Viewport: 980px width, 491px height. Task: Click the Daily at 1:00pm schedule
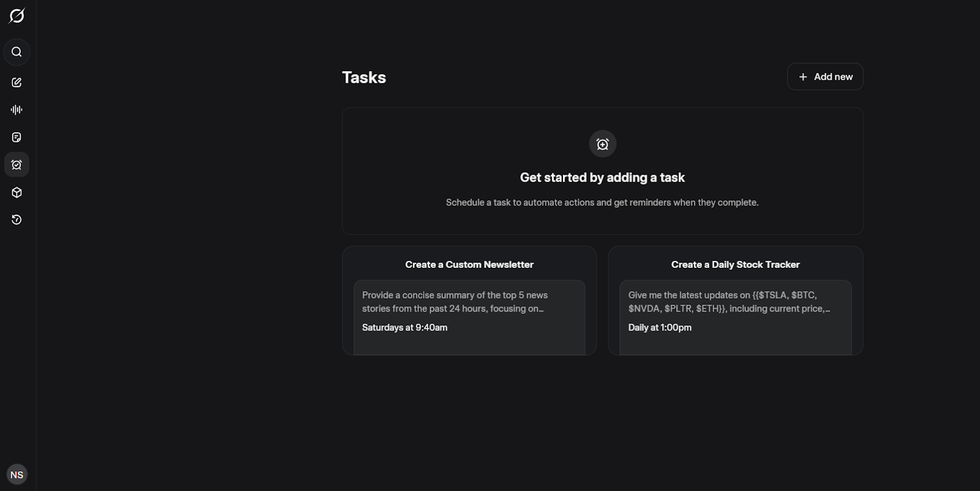(660, 327)
